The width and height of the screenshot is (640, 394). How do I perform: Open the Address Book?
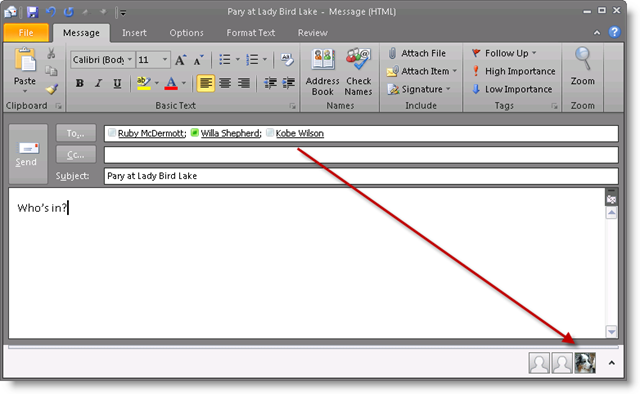click(x=323, y=72)
